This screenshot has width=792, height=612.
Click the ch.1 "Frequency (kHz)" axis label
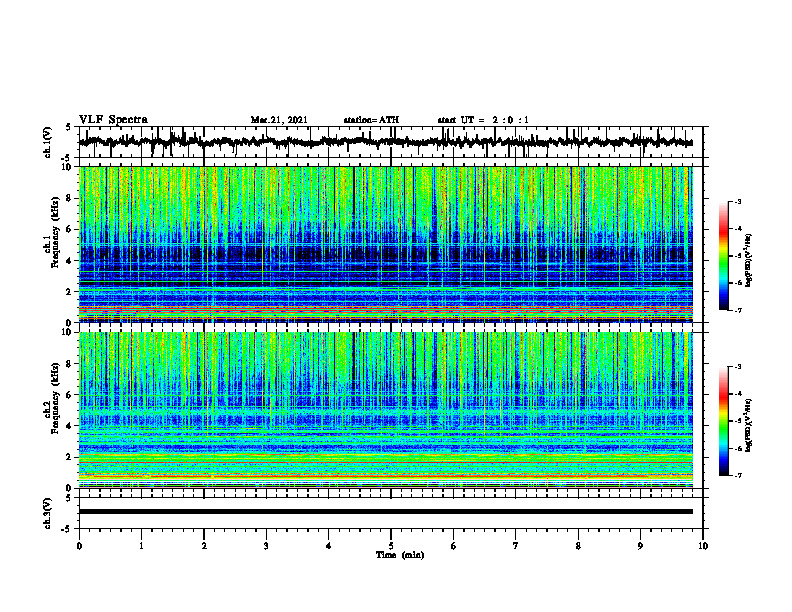pos(55,232)
